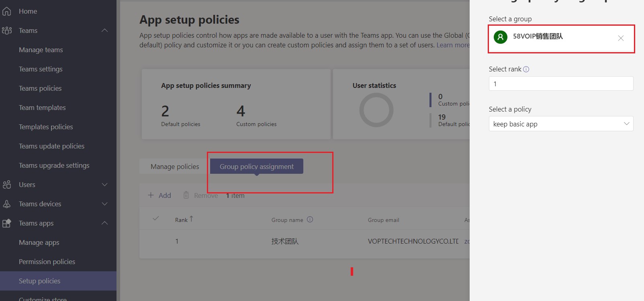
Task: Open Permission policies in the sidebar
Action: pyautogui.click(x=47, y=262)
